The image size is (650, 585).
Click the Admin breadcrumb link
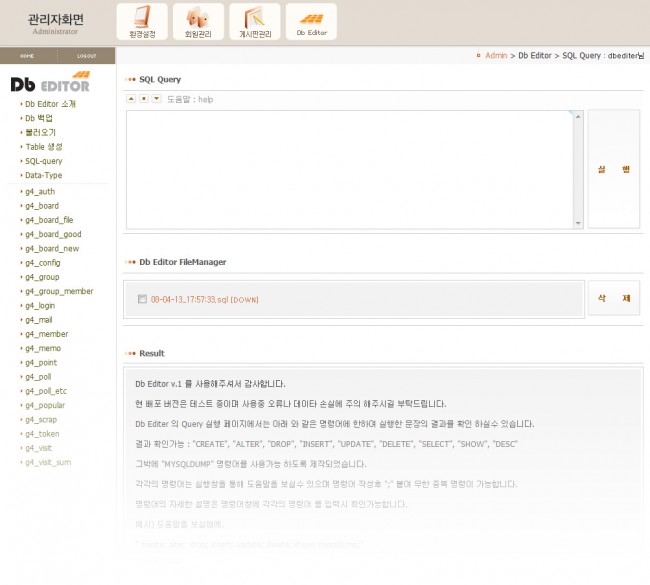[x=496, y=56]
